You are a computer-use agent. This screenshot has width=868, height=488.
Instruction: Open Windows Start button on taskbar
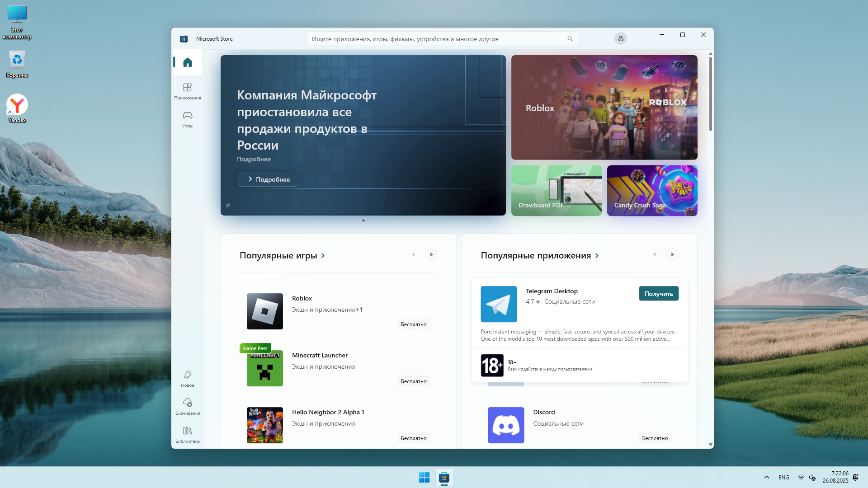pyautogui.click(x=424, y=478)
